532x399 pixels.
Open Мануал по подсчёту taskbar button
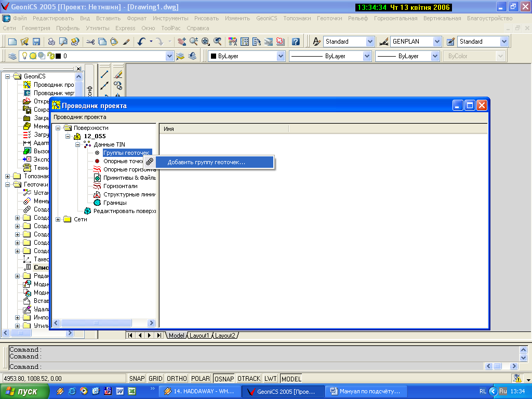(365, 391)
